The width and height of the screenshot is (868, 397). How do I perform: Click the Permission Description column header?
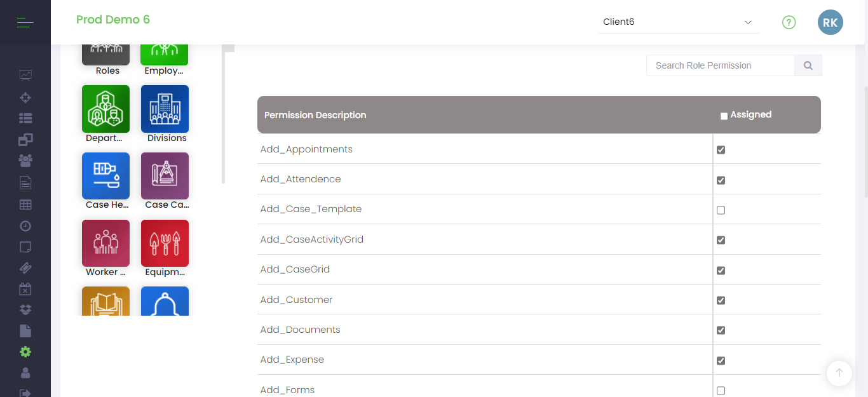click(x=315, y=115)
